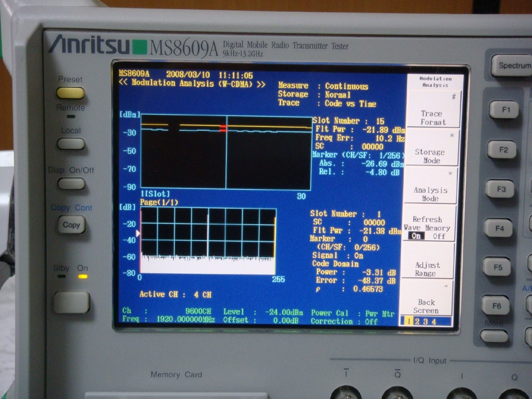Click the date '2008/03/10' on screen
Screen dimensions: 532x399
pos(188,75)
